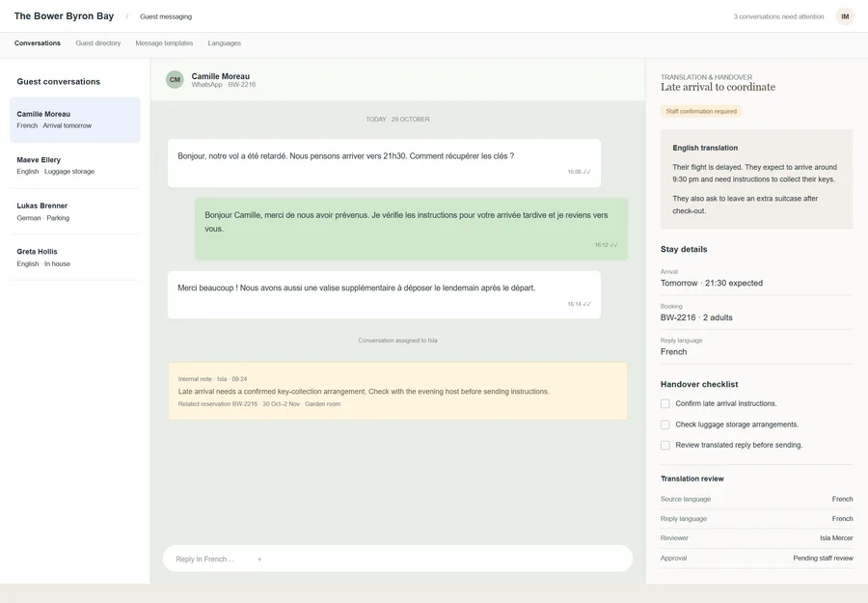Open the Message templates tab
The width and height of the screenshot is (868, 603).
click(x=164, y=43)
